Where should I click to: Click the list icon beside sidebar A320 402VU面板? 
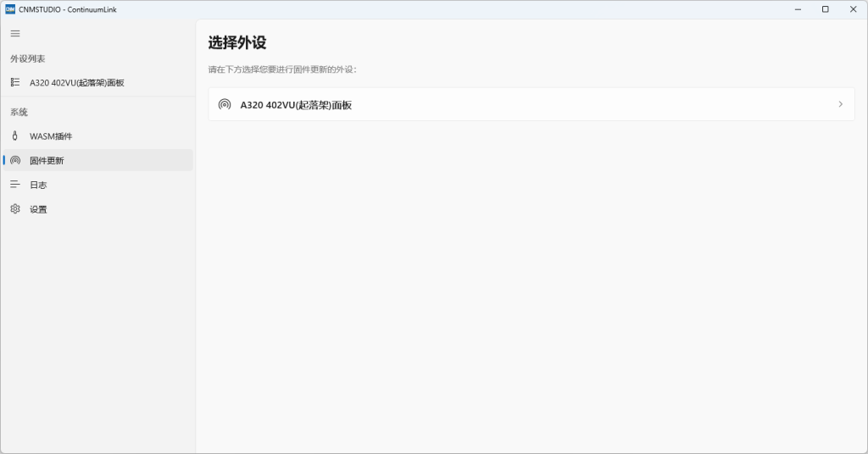point(15,82)
